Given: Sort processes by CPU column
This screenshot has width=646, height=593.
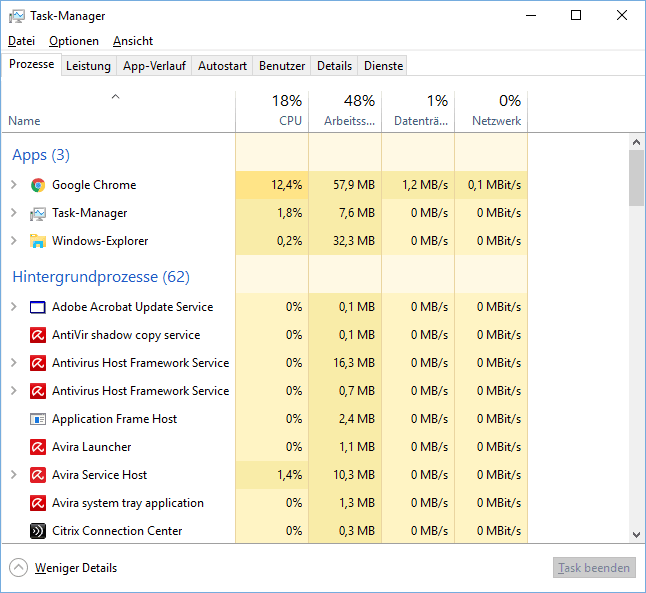Looking at the screenshot, I should (x=272, y=112).
